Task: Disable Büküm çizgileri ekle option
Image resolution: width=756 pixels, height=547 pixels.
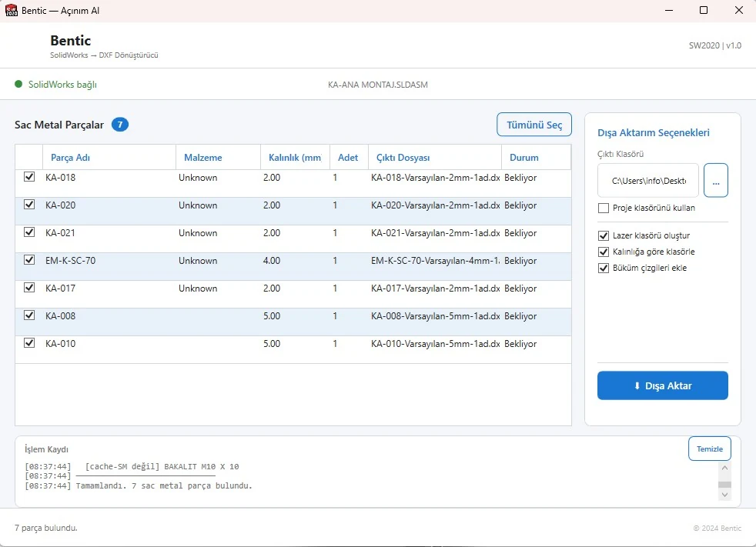Action: [x=603, y=268]
